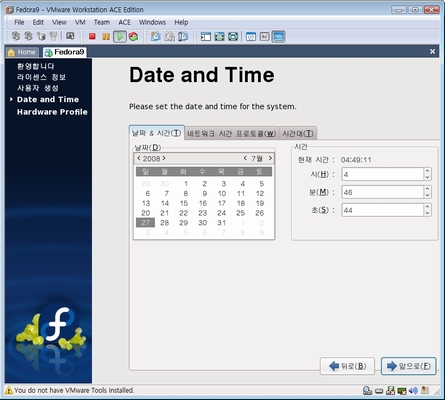The image size is (445, 400).
Task: Decrease the seconds value with spinner arrow
Action: [x=427, y=213]
